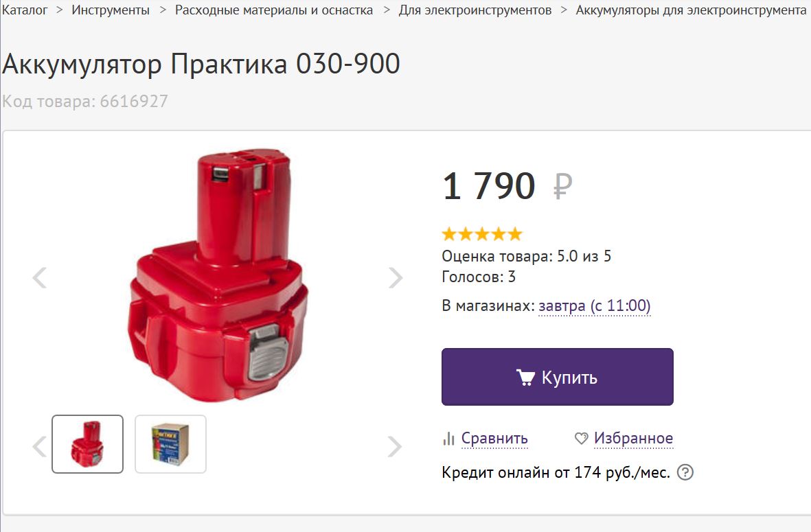Click the Купить buy button
811x532 pixels.
tap(558, 377)
